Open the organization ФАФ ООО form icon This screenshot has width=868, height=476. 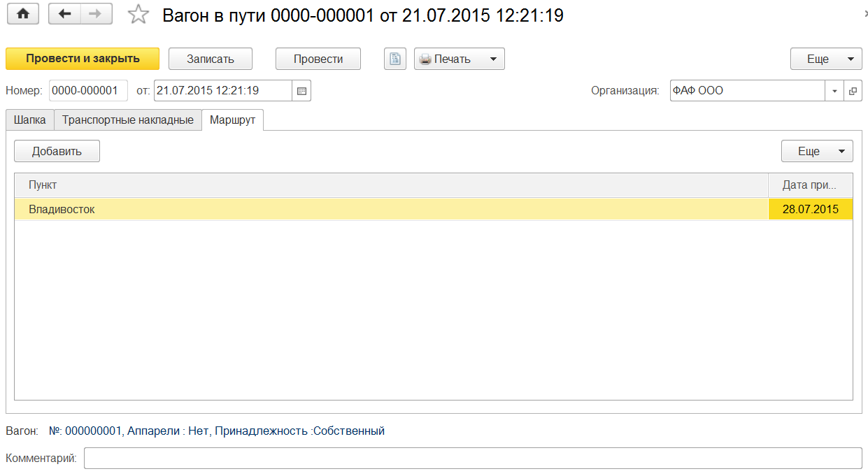853,91
